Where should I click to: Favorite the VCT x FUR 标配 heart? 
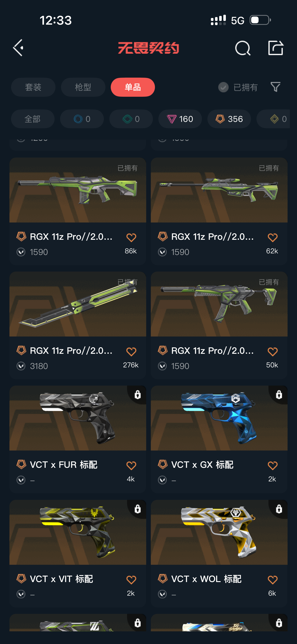click(131, 465)
